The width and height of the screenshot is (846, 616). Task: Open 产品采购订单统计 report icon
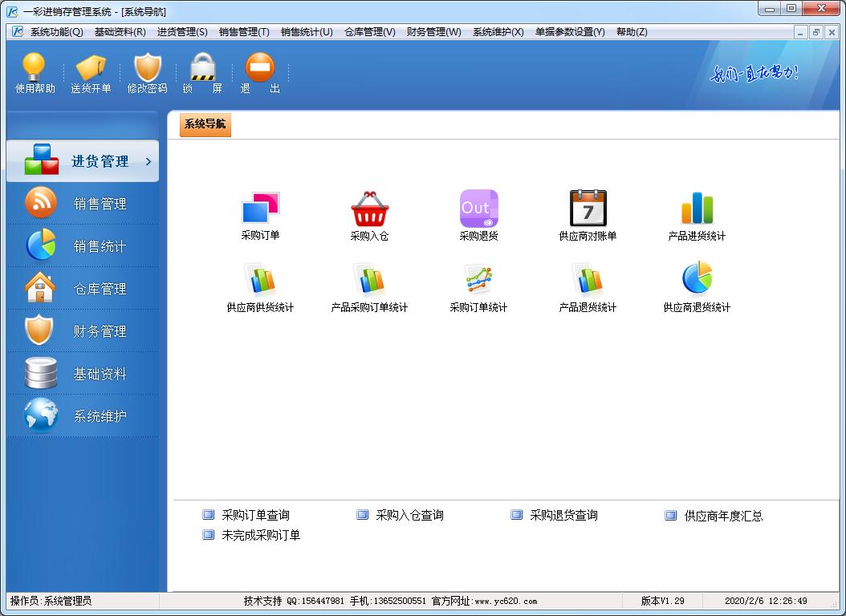(369, 287)
